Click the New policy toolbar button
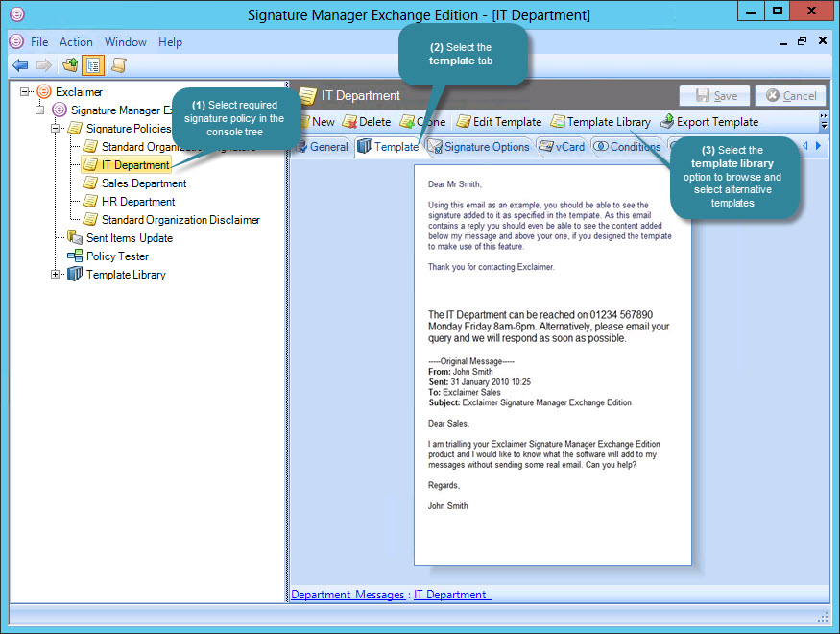This screenshot has height=634, width=840. coord(318,122)
